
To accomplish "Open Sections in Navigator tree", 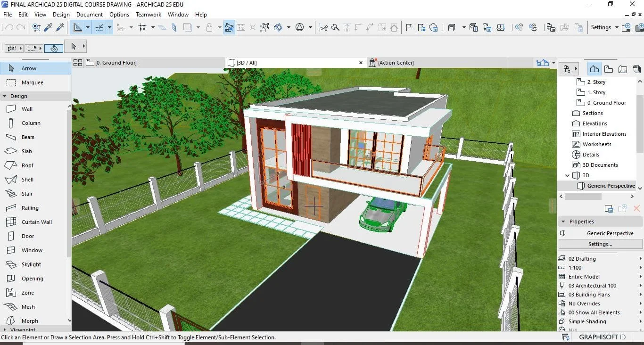I will point(593,113).
